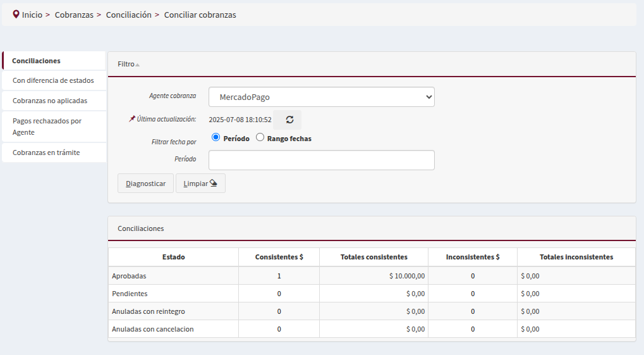The width and height of the screenshot is (644, 355).
Task: Collapse the Filtro panel header
Action: (128, 64)
